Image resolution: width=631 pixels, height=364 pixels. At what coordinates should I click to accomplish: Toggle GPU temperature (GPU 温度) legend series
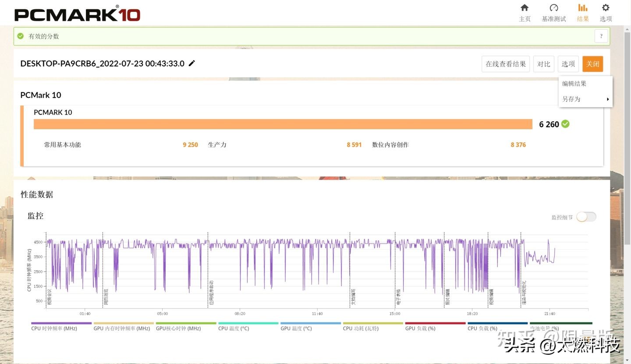pyautogui.click(x=296, y=328)
